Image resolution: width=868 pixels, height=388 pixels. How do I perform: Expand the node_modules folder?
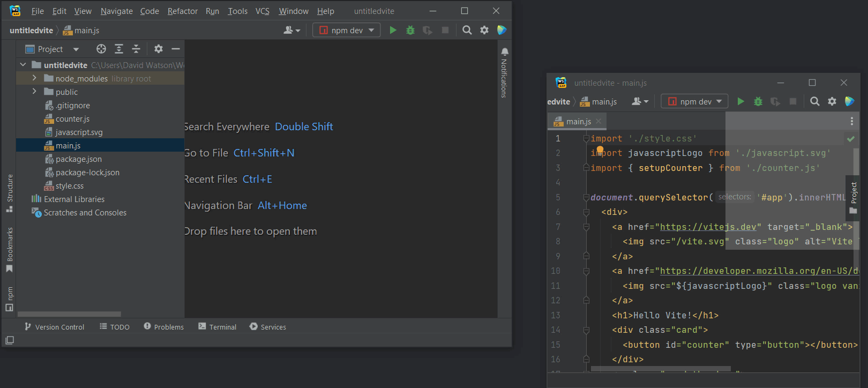[34, 78]
